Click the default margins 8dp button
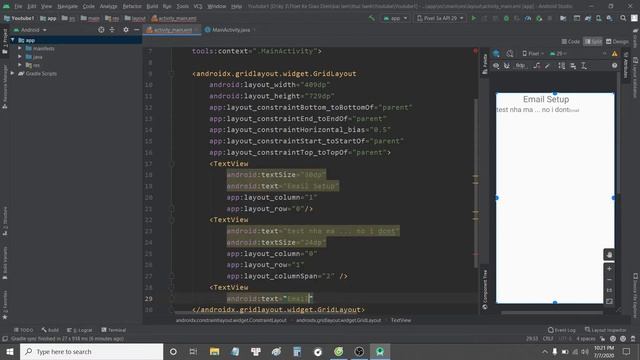This screenshot has width=640, height=360. point(520,66)
